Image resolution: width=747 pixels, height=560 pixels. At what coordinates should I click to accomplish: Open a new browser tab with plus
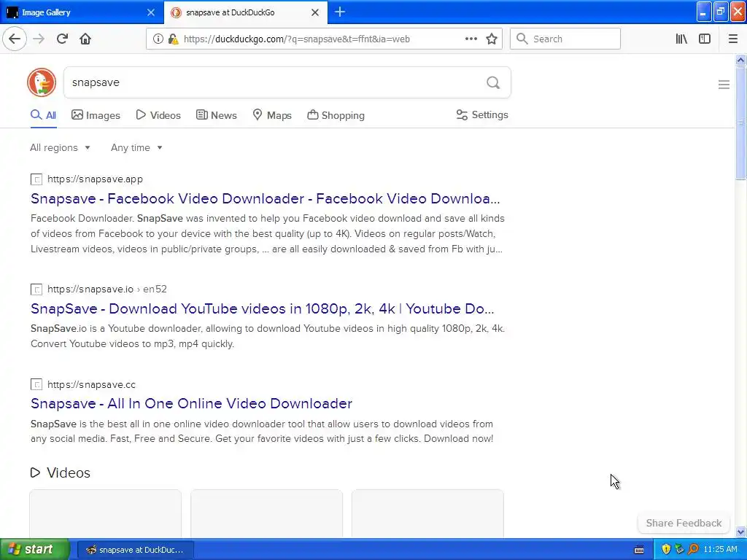(x=340, y=12)
